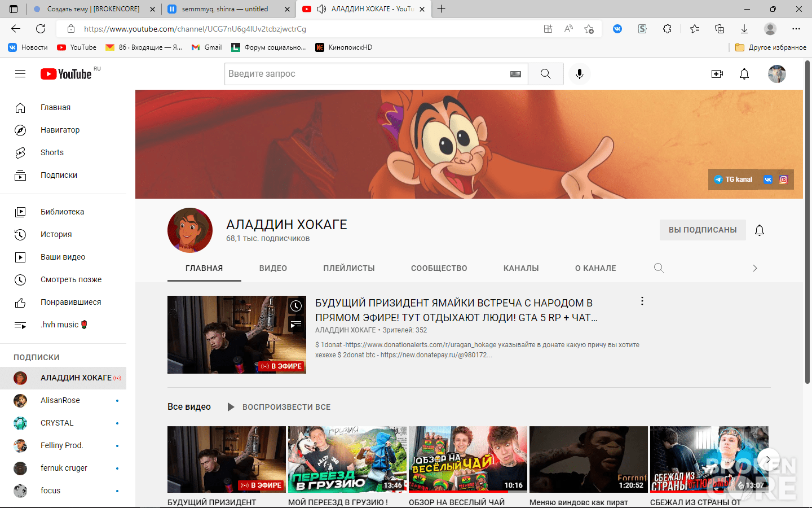Open История in the sidebar
The width and height of the screenshot is (812, 508).
63,234
